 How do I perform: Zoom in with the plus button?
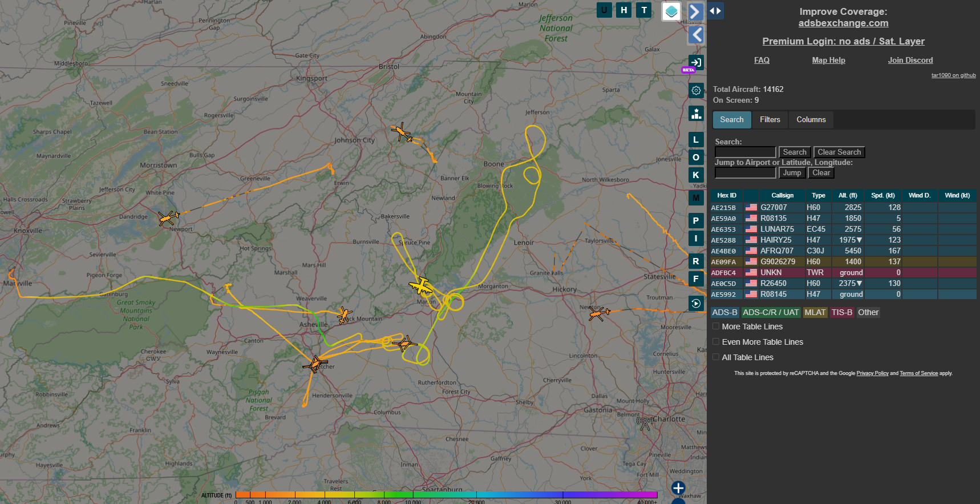678,487
